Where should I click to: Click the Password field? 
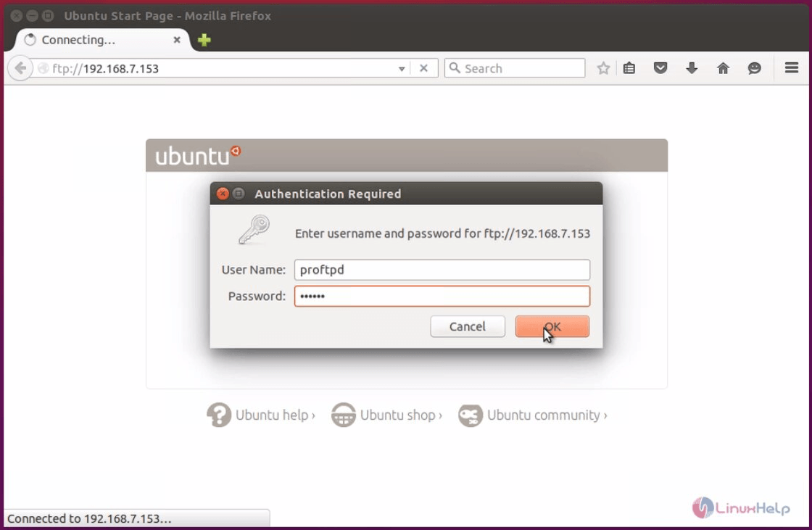(442, 297)
